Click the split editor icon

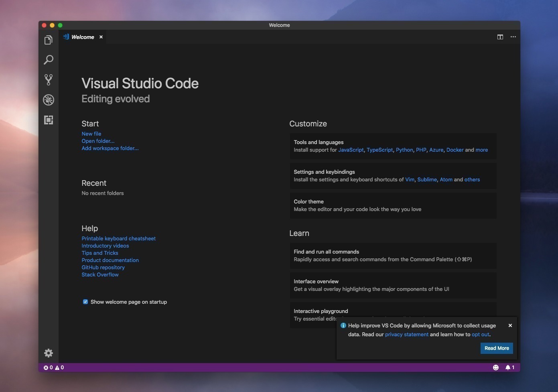pos(500,37)
